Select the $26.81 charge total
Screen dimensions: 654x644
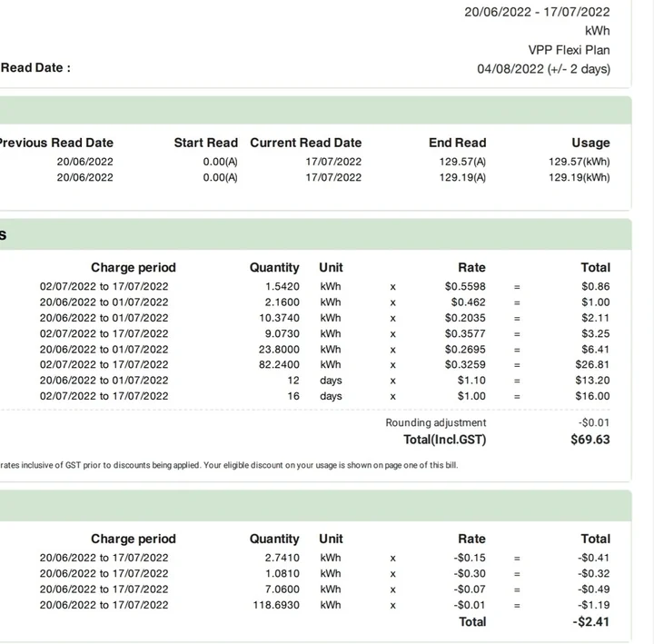click(594, 365)
